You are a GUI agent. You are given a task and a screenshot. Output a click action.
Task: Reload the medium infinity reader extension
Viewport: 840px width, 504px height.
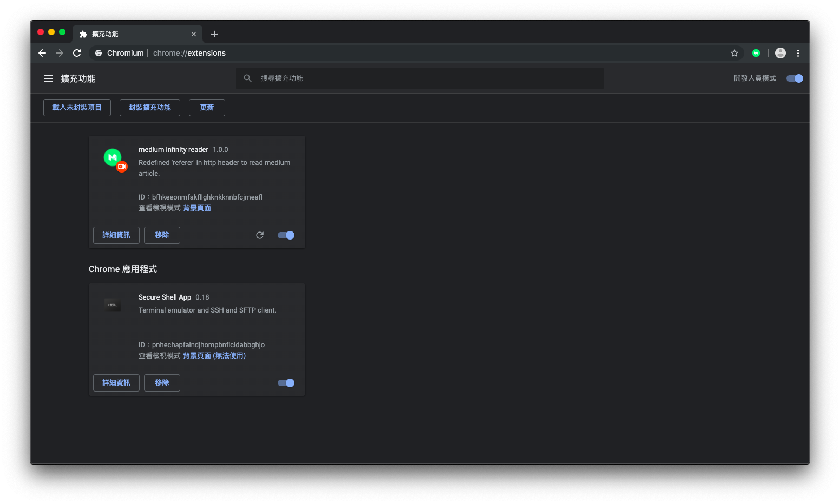260,235
